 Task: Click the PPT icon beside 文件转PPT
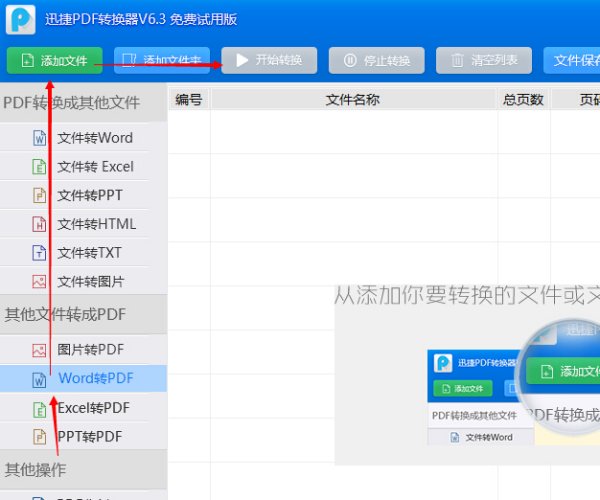[39, 195]
